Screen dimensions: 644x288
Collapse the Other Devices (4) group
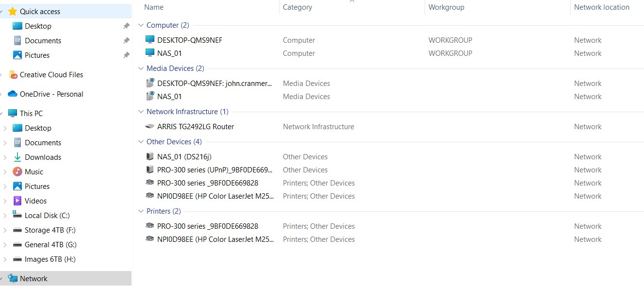coord(141,142)
